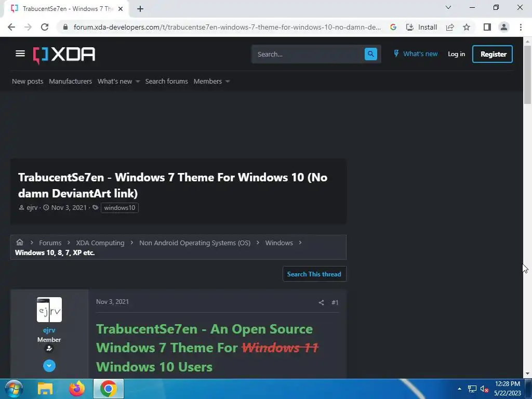This screenshot has width=532, height=399.
Task: Open Firefox from taskbar
Action: click(77, 389)
